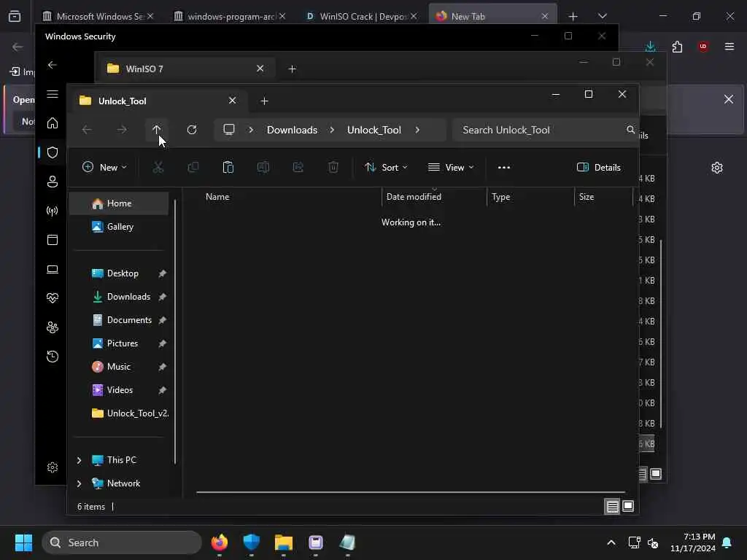Go up one folder level in Explorer
This screenshot has height=560, width=747.
[x=156, y=130]
